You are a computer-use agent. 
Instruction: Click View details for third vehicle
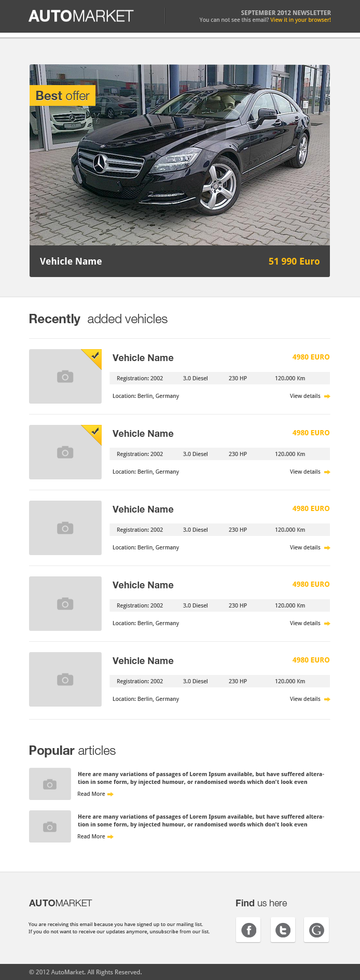pyautogui.click(x=305, y=547)
